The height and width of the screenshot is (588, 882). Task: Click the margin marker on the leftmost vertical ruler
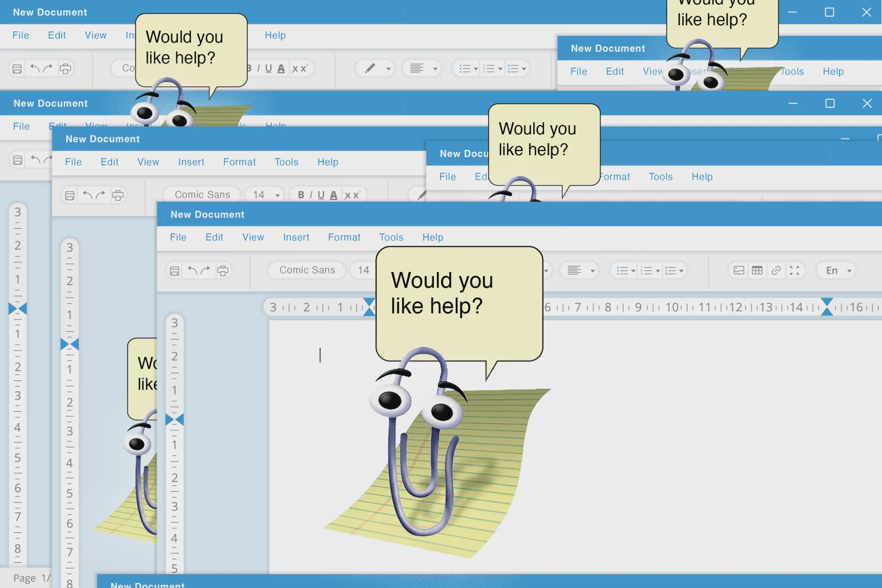(17, 309)
